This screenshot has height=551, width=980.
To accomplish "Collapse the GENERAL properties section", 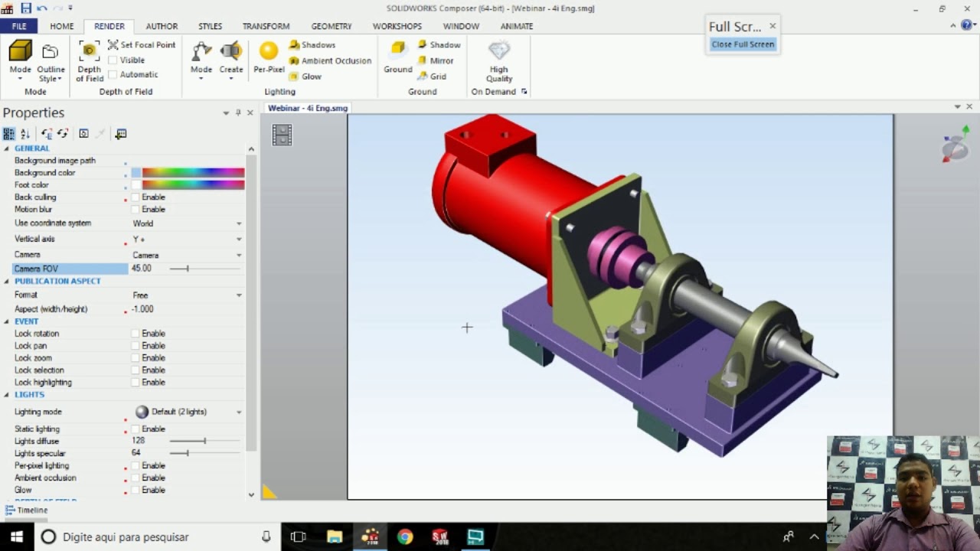I will point(7,148).
